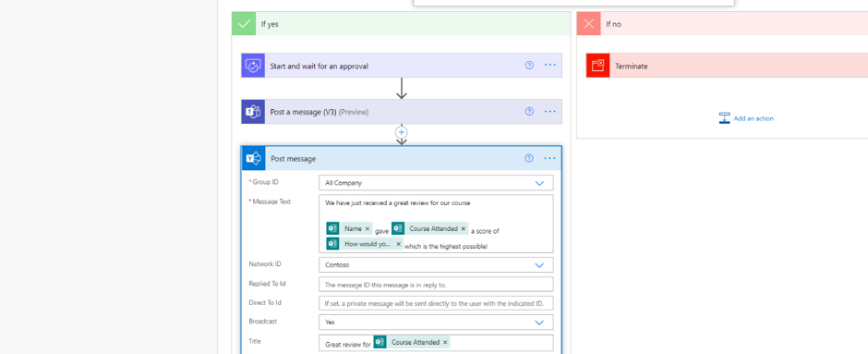The height and width of the screenshot is (354, 868).
Task: Select the Name dynamic content token
Action: click(x=350, y=229)
